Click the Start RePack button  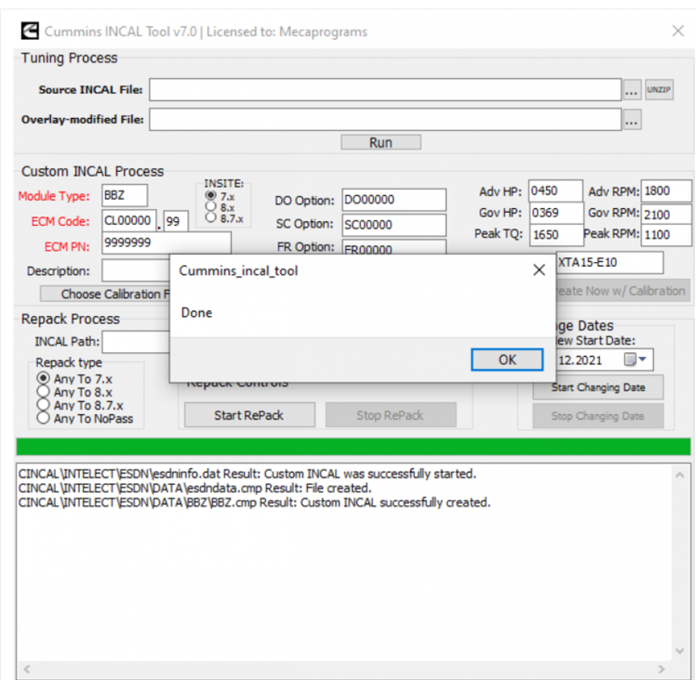pos(249,415)
